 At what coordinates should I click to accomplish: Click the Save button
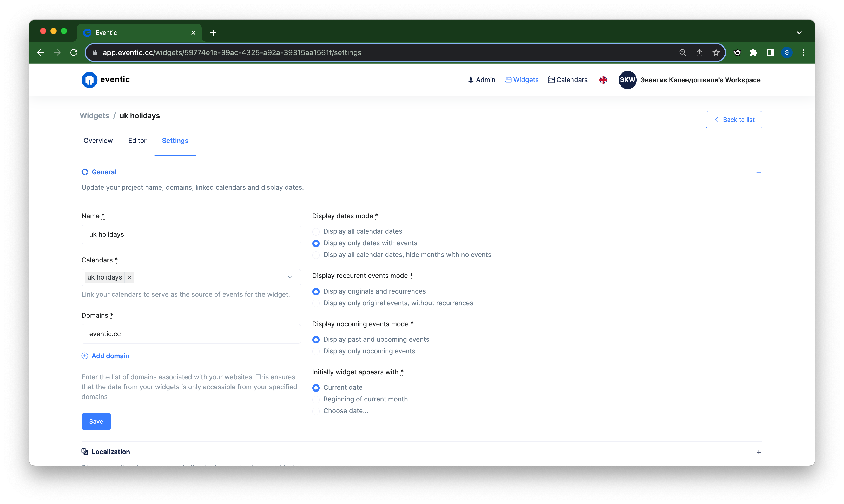tap(96, 421)
